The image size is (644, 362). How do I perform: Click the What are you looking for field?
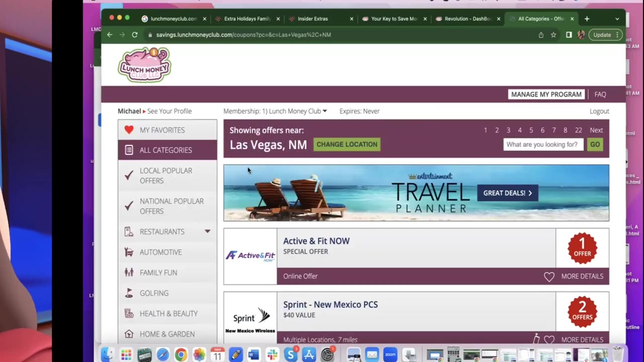[543, 144]
